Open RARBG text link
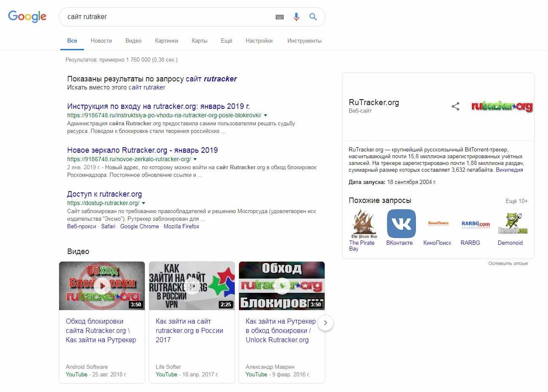This screenshot has width=548, height=392. [470, 243]
